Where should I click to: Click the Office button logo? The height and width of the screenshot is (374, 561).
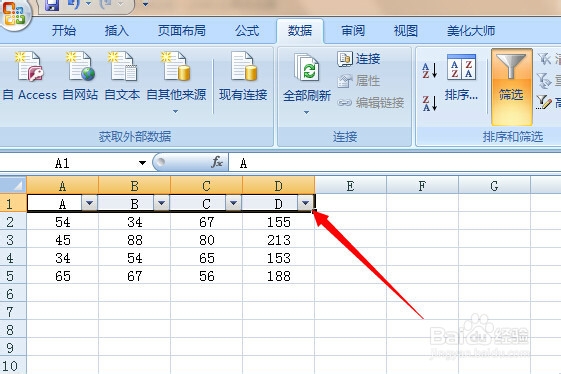(x=14, y=14)
